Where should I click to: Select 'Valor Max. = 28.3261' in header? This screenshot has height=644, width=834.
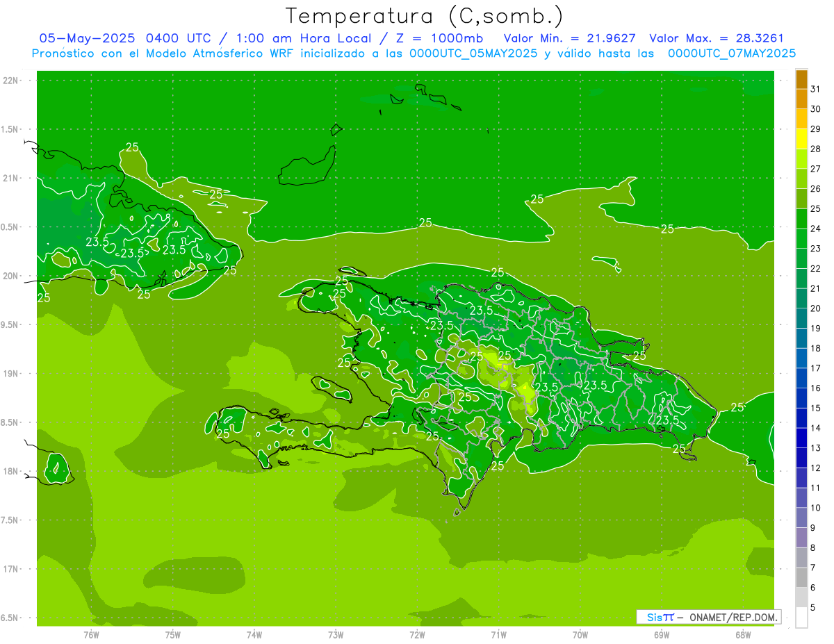[717, 38]
